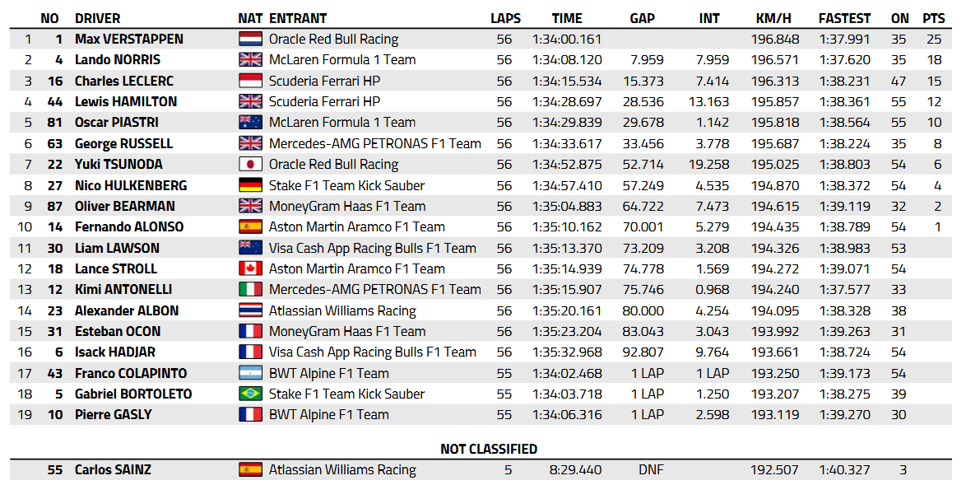
Task: Click the Monaco flag beside Charles Leclerc
Action: [250, 81]
